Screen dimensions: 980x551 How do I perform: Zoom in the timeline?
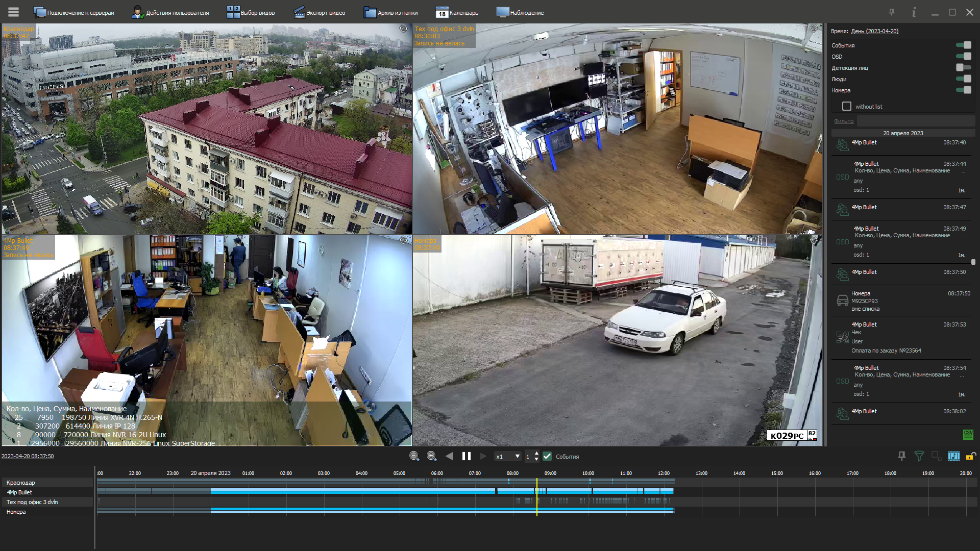tap(432, 456)
